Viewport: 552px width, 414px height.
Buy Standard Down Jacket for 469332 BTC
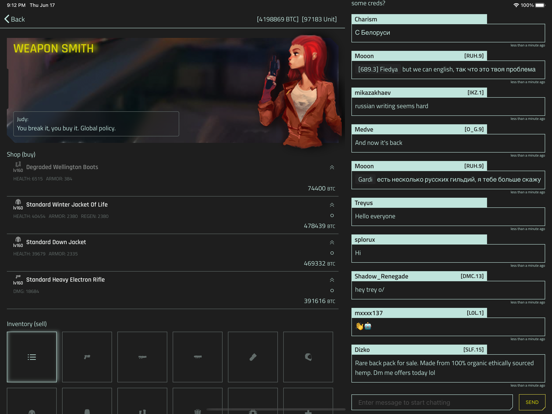point(172,252)
